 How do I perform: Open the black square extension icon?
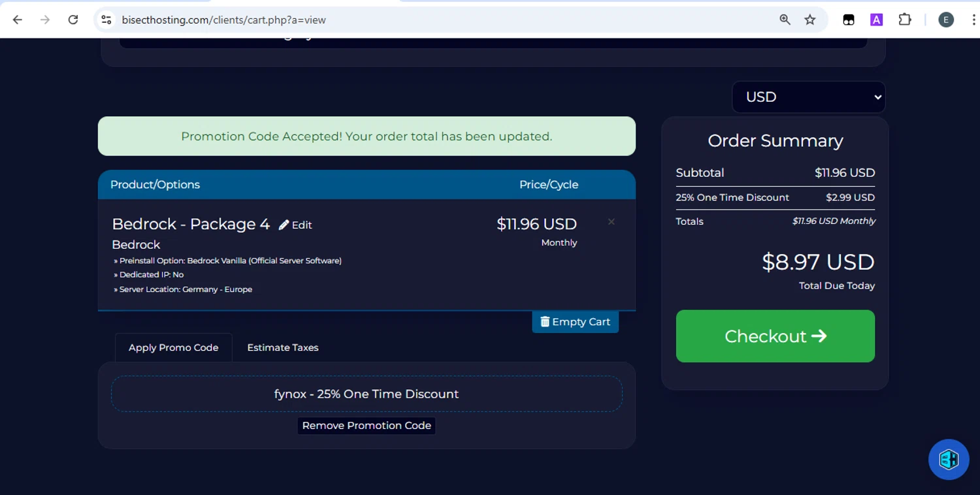click(x=849, y=20)
